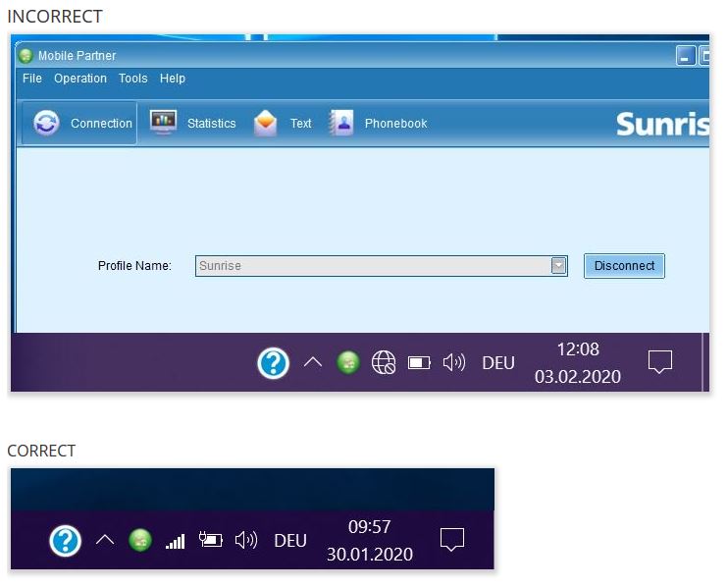Expand hidden tray icons chevron beside 09:57
Viewport: 728px width, 588px height.
[x=105, y=540]
